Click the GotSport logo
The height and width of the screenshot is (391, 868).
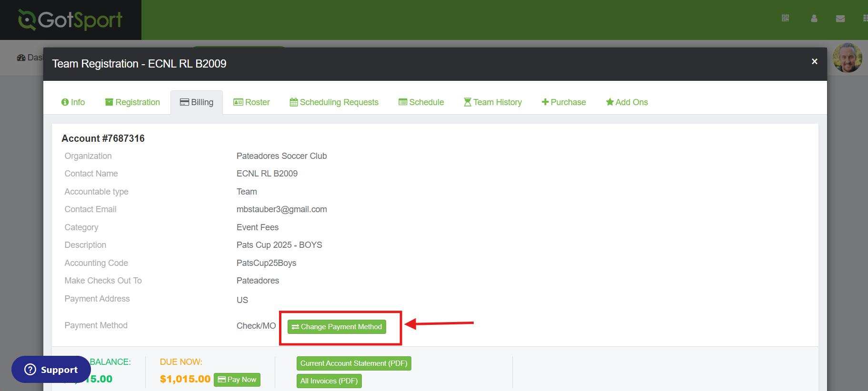click(x=70, y=20)
